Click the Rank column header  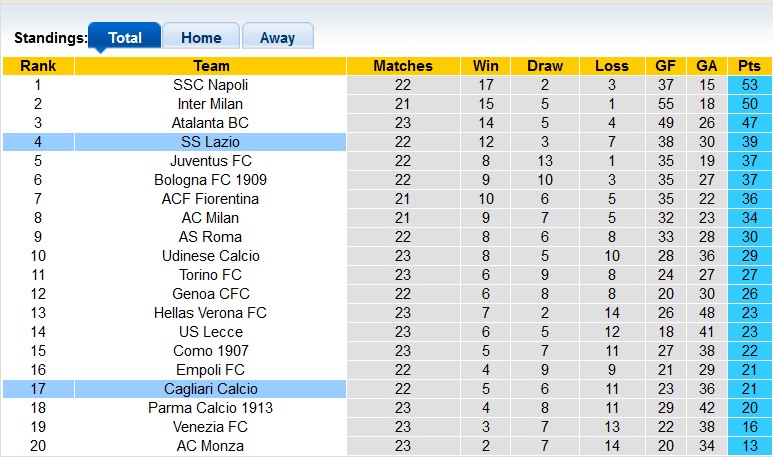[x=38, y=66]
